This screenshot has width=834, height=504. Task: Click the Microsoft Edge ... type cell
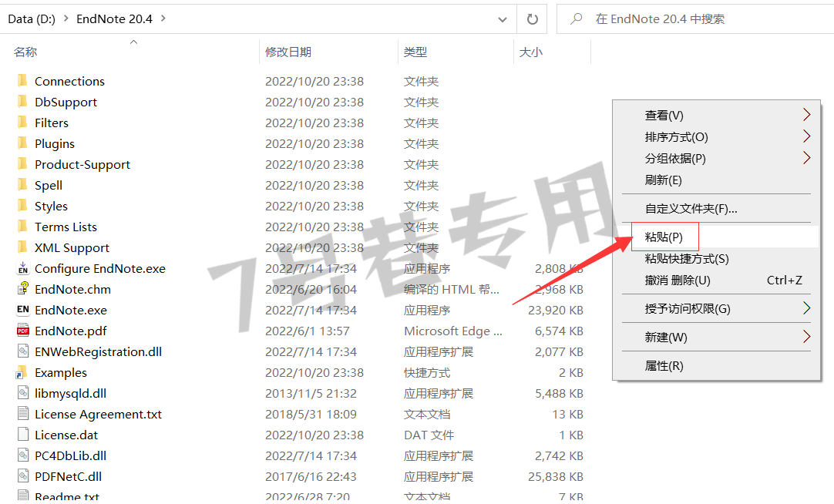[x=453, y=331]
